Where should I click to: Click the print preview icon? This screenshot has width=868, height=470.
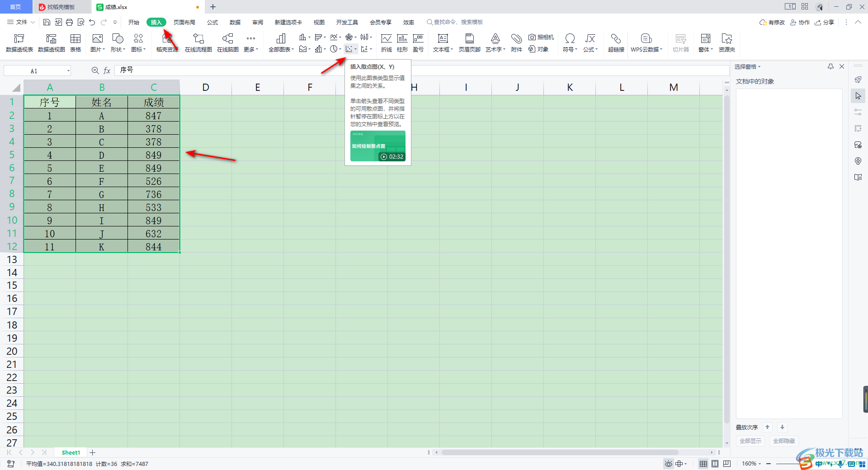click(x=81, y=22)
